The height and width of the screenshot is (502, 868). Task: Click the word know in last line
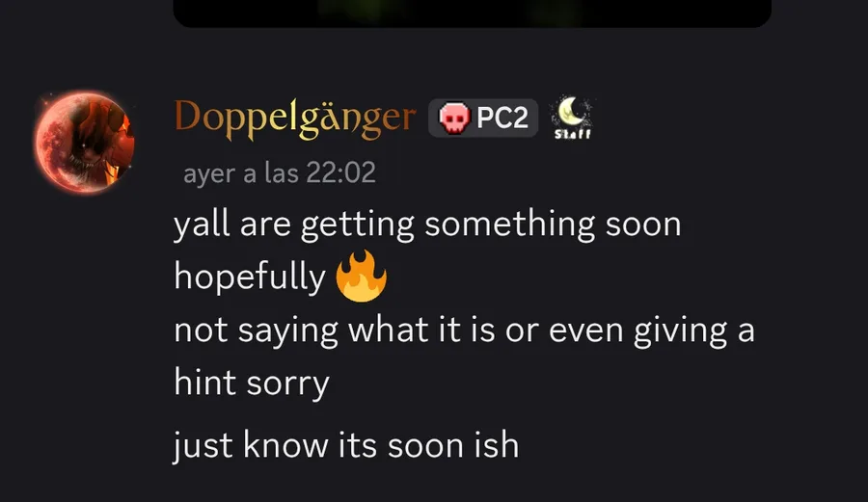pos(285,444)
